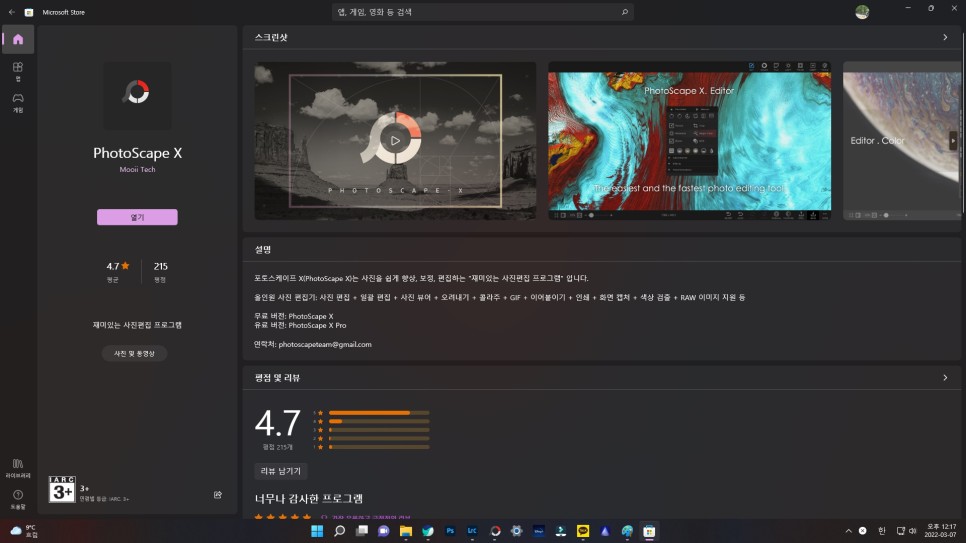Open the Windows Start menu

click(317, 531)
